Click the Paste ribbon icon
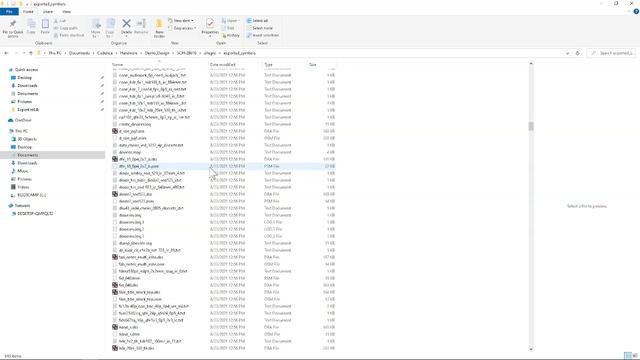 click(45, 27)
